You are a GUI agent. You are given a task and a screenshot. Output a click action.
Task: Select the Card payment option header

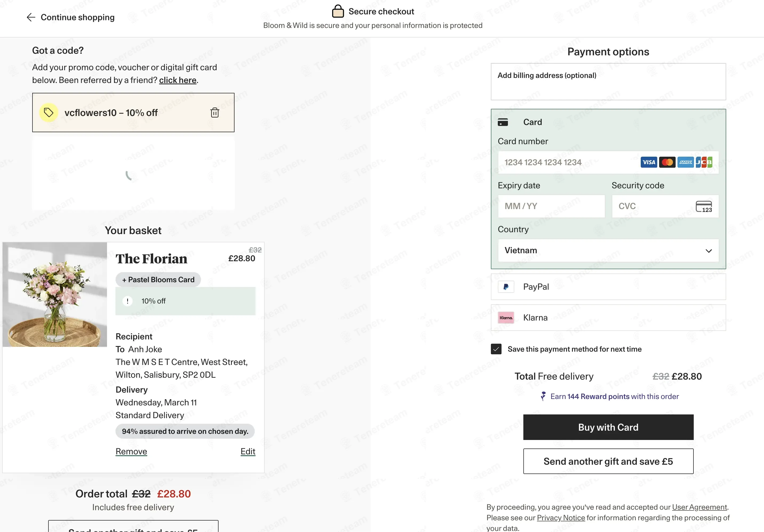point(608,122)
